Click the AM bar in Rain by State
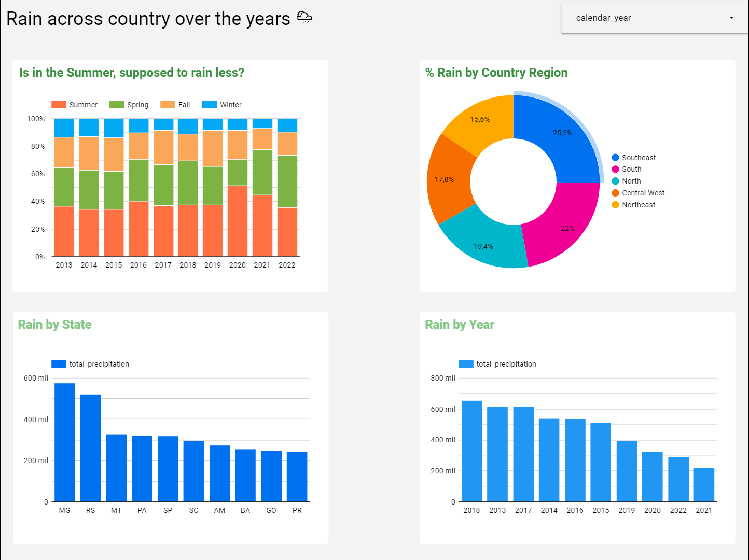 pyautogui.click(x=219, y=473)
